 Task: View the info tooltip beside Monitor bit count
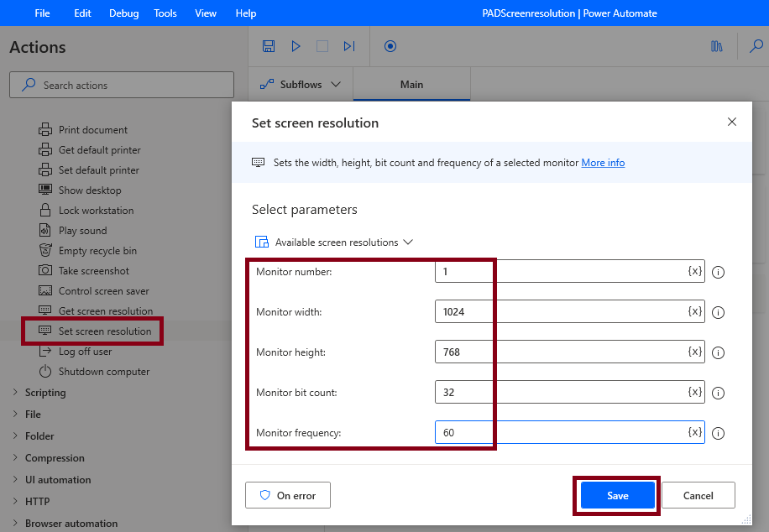pos(718,393)
